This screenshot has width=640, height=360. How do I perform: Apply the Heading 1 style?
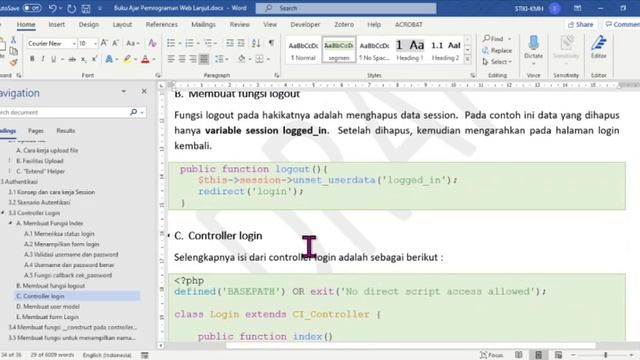point(409,50)
